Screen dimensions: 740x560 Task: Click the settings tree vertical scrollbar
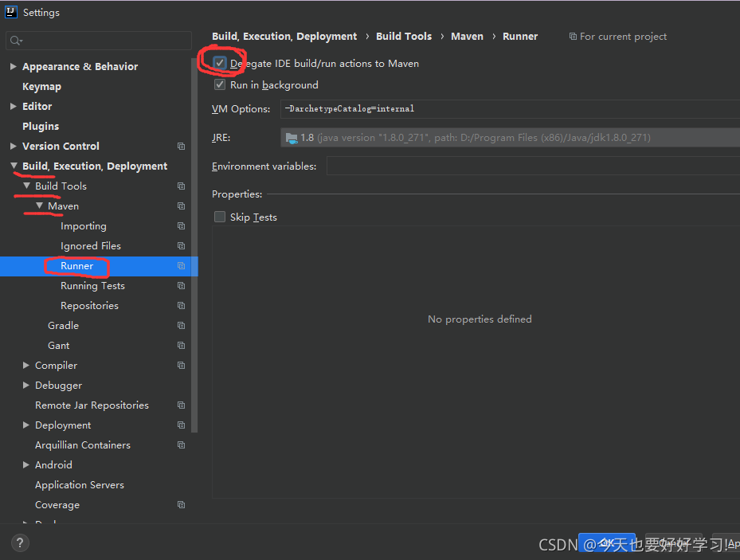[x=194, y=245]
